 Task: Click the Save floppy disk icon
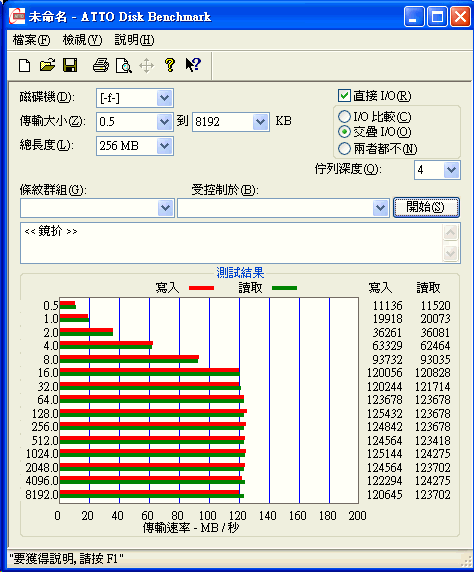pos(70,65)
